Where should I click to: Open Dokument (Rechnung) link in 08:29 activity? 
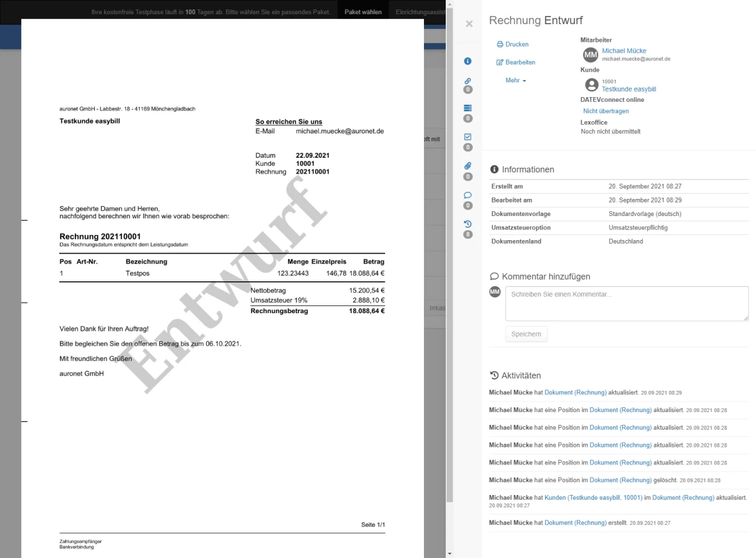point(575,393)
